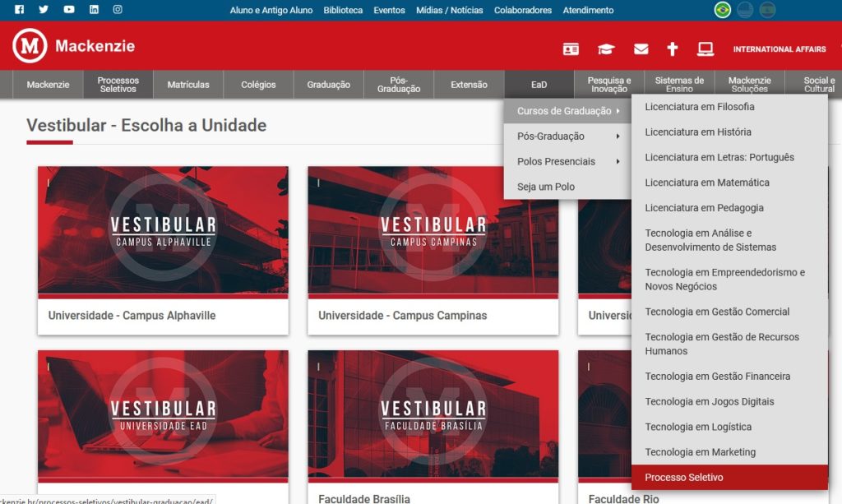Select the United States flag language icon
Viewport: 842px width, 504px height.
coord(745,10)
